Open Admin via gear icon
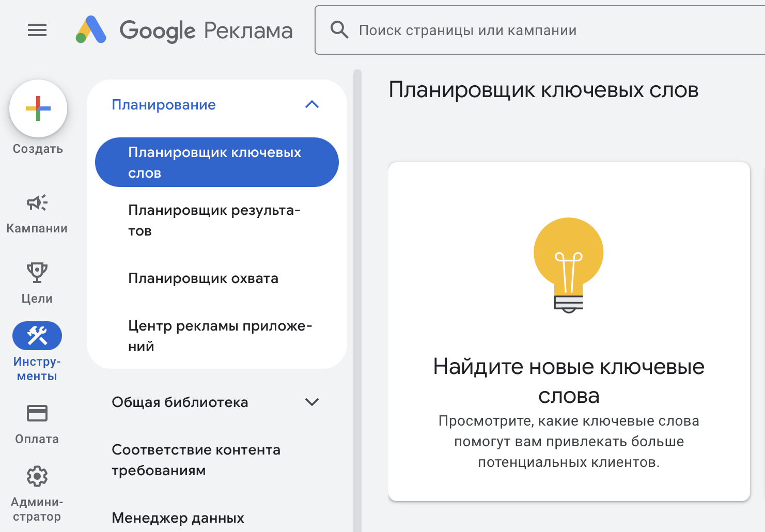Viewport: 765px width, 532px height. tap(37, 476)
